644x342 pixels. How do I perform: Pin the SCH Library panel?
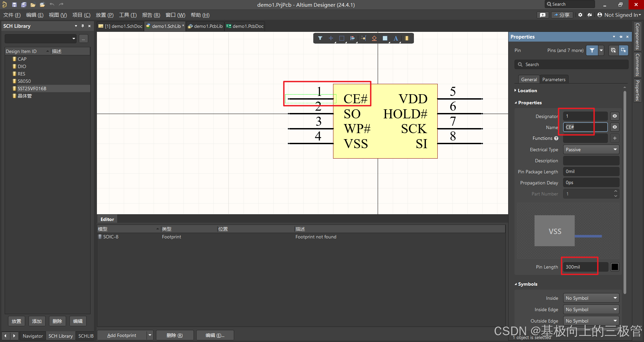click(x=83, y=26)
